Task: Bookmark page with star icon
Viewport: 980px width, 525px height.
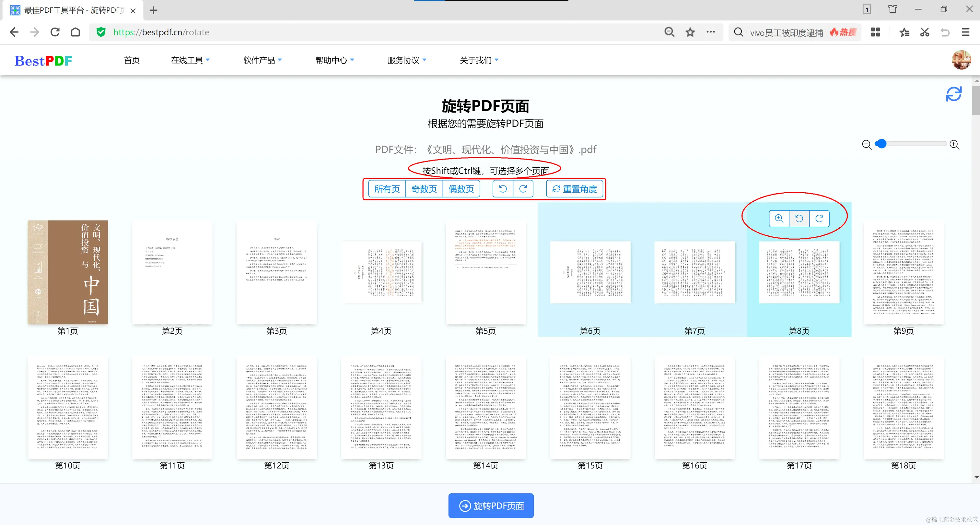Action: (690, 32)
